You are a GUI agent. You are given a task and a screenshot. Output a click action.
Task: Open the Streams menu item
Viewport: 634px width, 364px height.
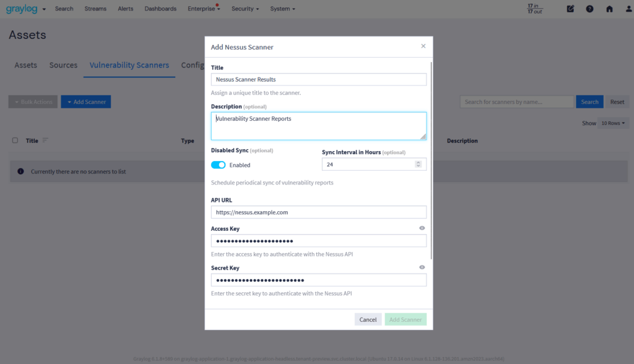pyautogui.click(x=95, y=9)
